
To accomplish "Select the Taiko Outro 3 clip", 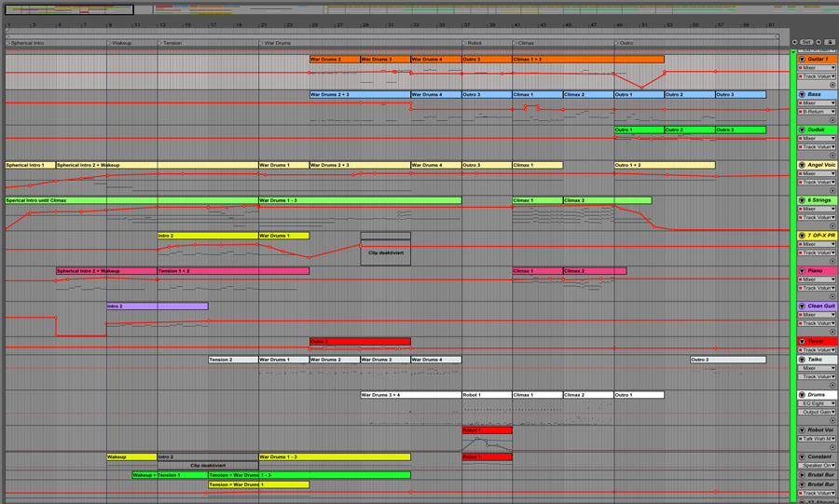I will (x=727, y=360).
